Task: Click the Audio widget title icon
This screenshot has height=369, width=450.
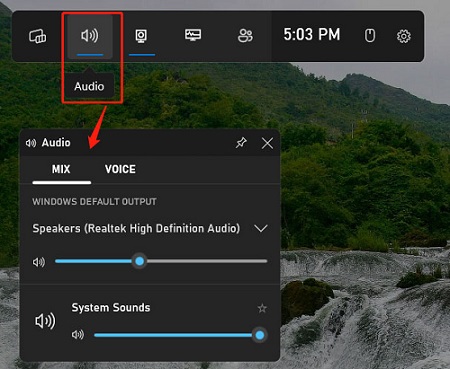Action: tap(31, 143)
